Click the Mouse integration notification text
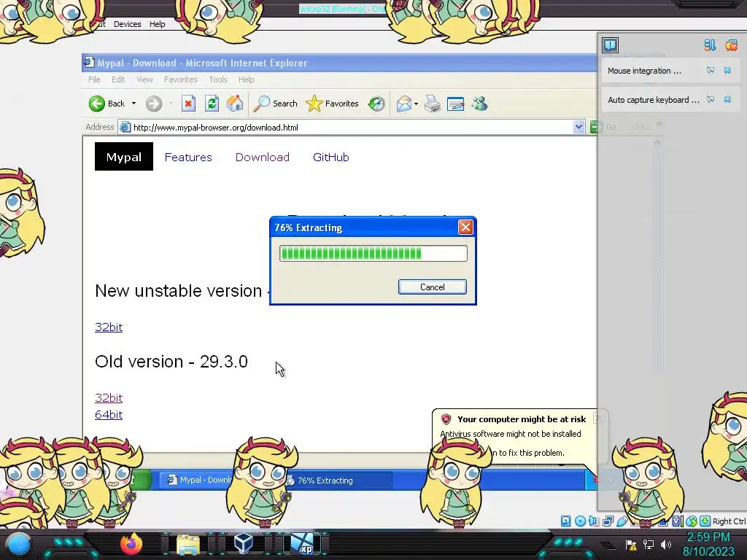Screen dimensions: 747x560 point(644,71)
